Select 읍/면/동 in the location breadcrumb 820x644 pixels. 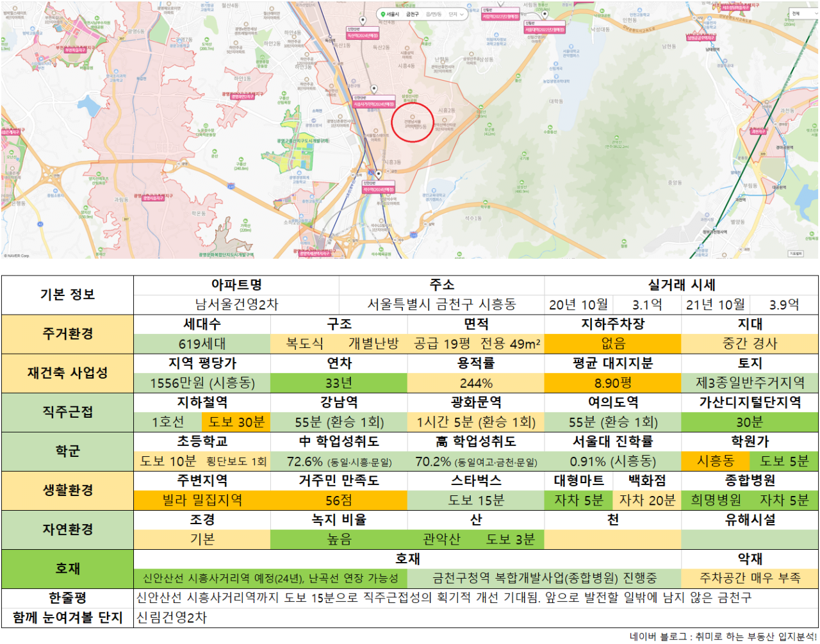(x=434, y=14)
